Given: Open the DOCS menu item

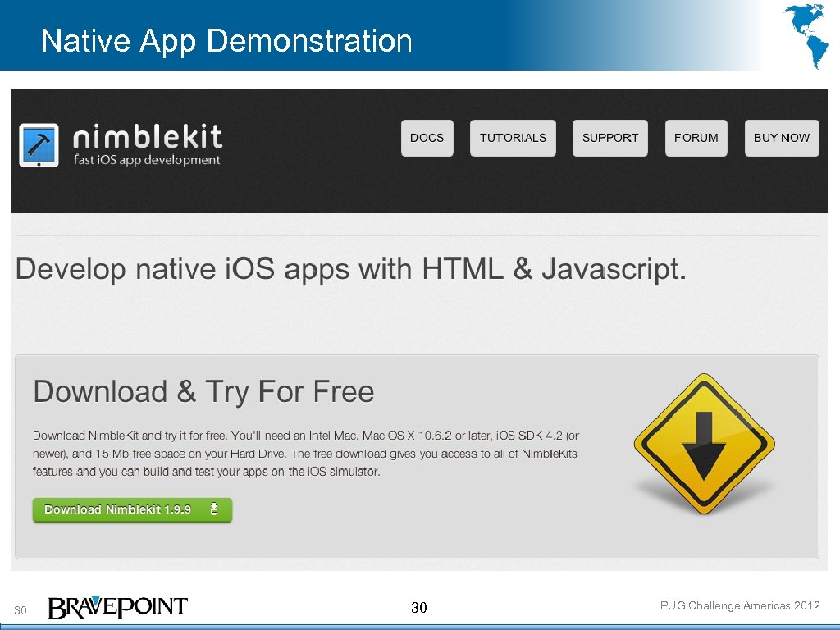Looking at the screenshot, I should point(427,138).
